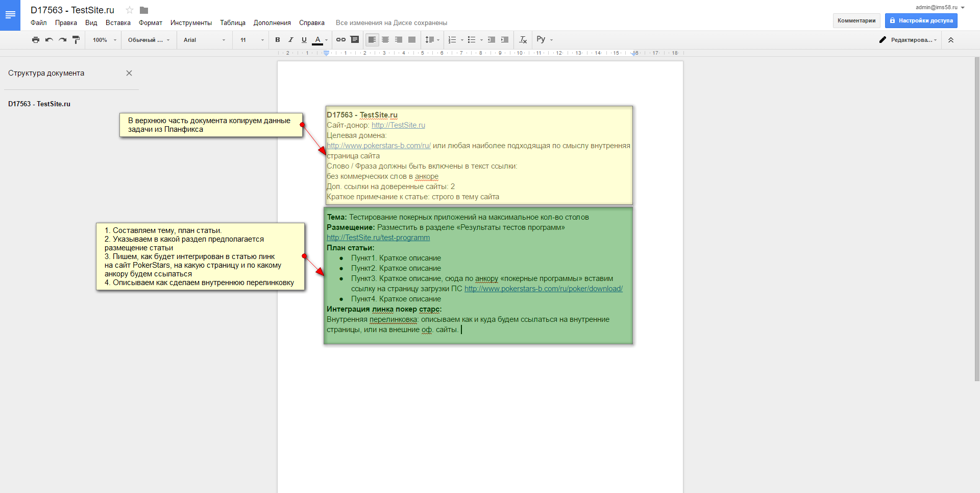The height and width of the screenshot is (493, 980).
Task: Select the paint format tool
Action: (x=76, y=40)
